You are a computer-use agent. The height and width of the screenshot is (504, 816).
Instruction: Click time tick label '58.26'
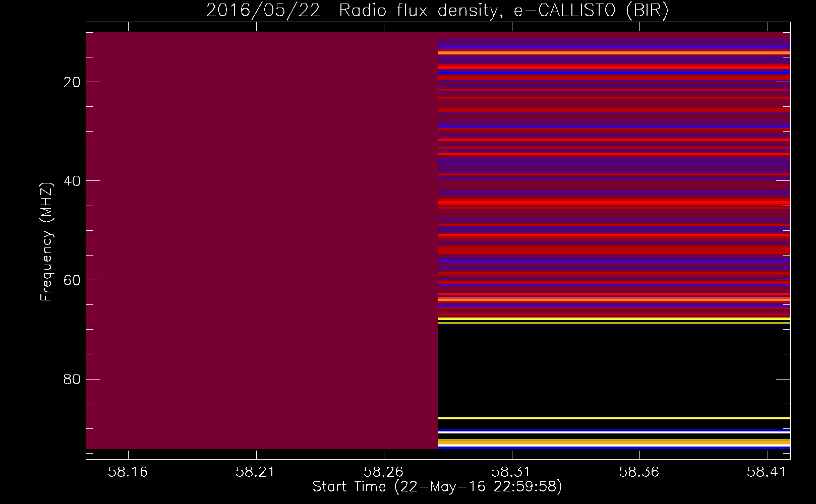(384, 472)
